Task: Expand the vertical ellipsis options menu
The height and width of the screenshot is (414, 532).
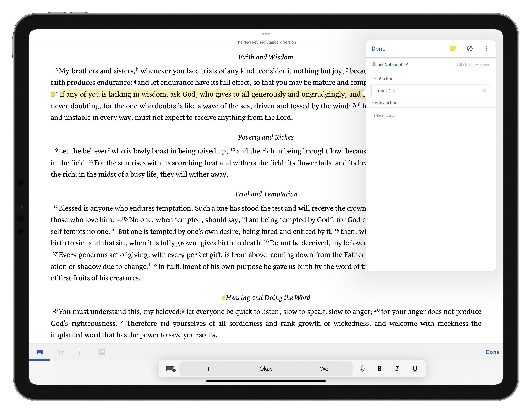Action: click(486, 48)
